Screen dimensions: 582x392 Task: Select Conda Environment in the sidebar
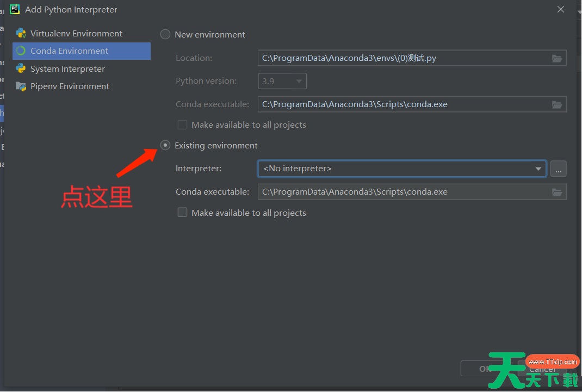coord(81,51)
